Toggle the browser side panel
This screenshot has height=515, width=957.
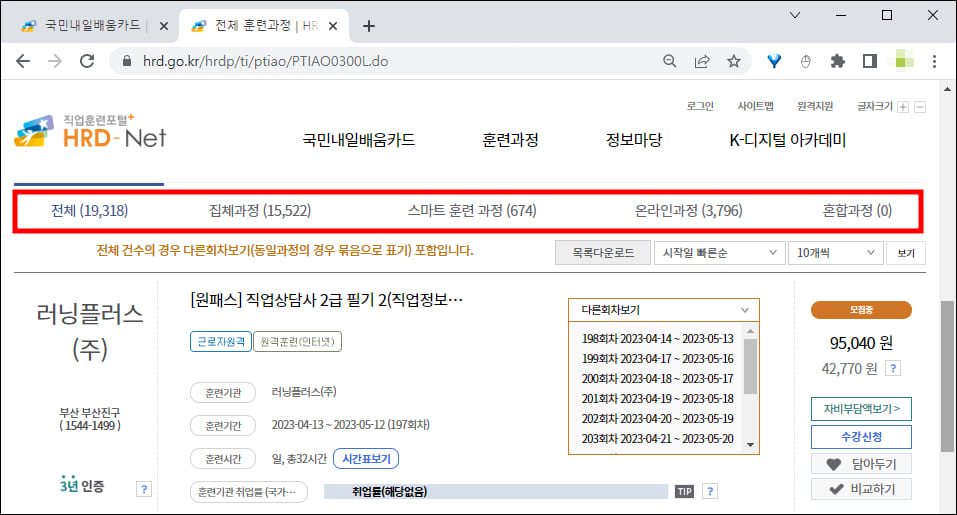870,61
